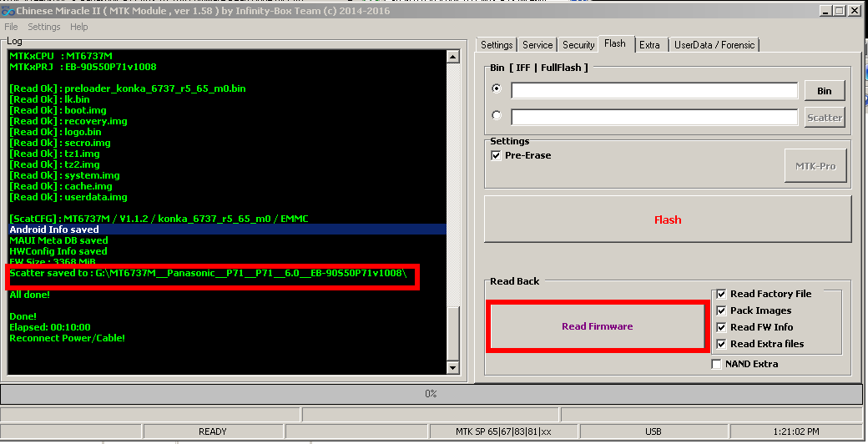
Task: Click the 'Reconnect Power/Cable!' log line
Action: click(x=67, y=338)
